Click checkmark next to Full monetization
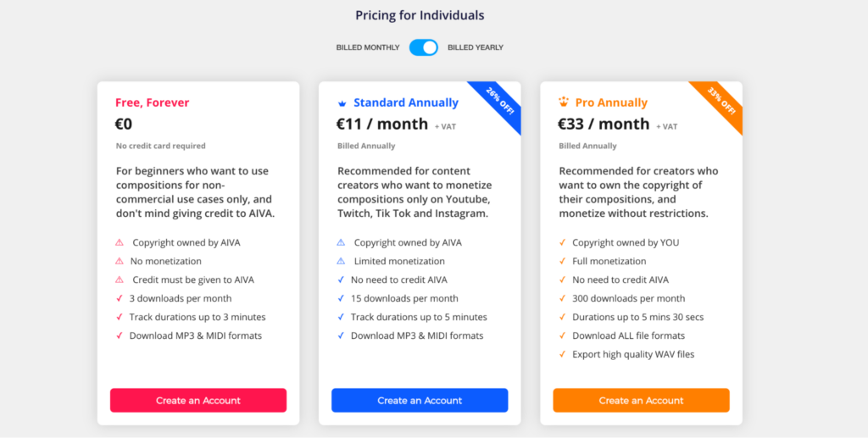Screen dimensions: 868x438 coord(563,261)
